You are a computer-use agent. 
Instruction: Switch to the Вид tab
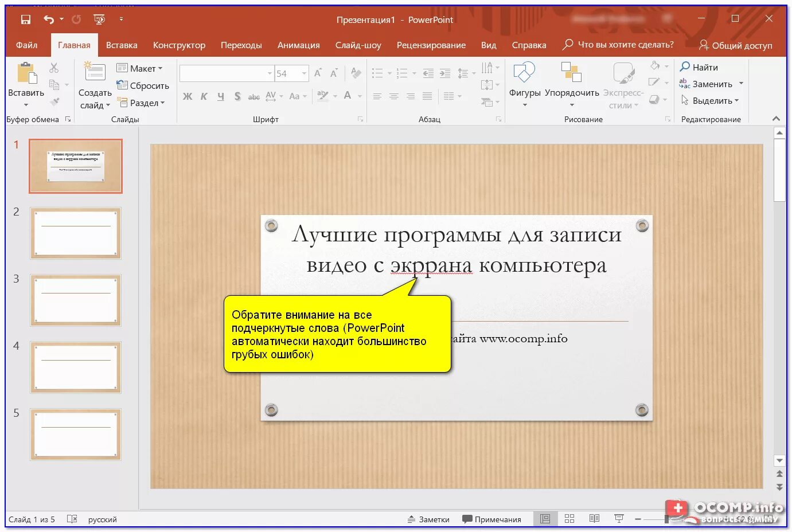pyautogui.click(x=489, y=45)
